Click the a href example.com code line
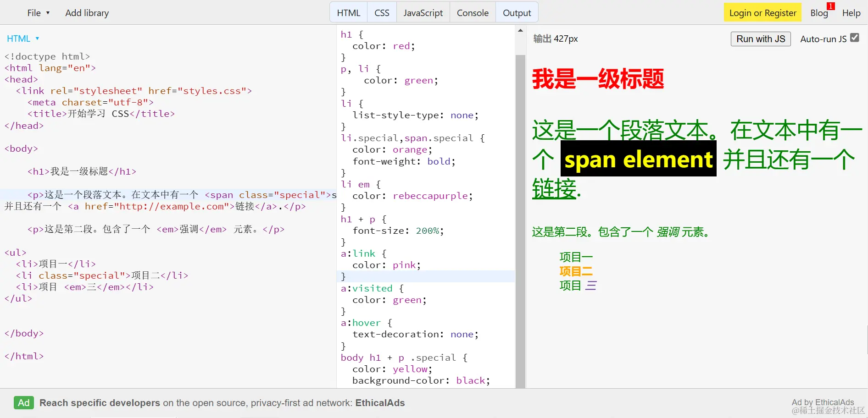 coord(155,206)
